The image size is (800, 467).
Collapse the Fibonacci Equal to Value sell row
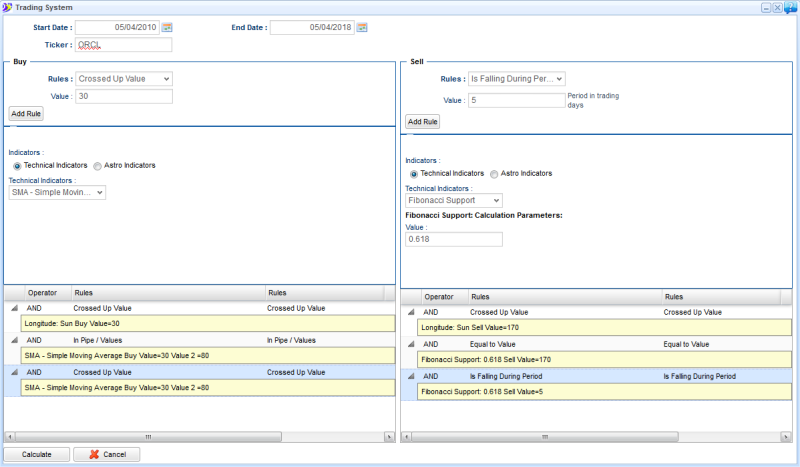click(413, 343)
